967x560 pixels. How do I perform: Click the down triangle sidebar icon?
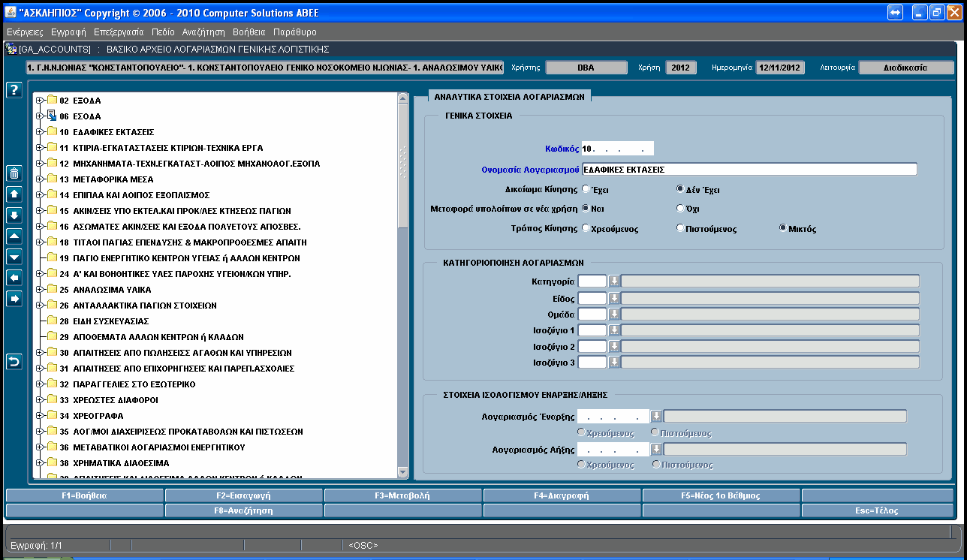[x=14, y=257]
